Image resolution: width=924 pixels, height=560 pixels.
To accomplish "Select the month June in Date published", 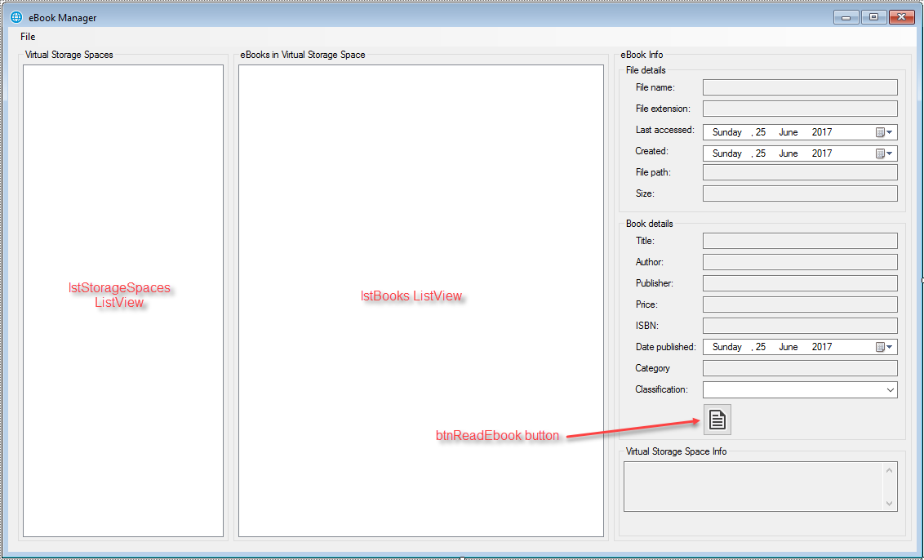I will pyautogui.click(x=788, y=347).
